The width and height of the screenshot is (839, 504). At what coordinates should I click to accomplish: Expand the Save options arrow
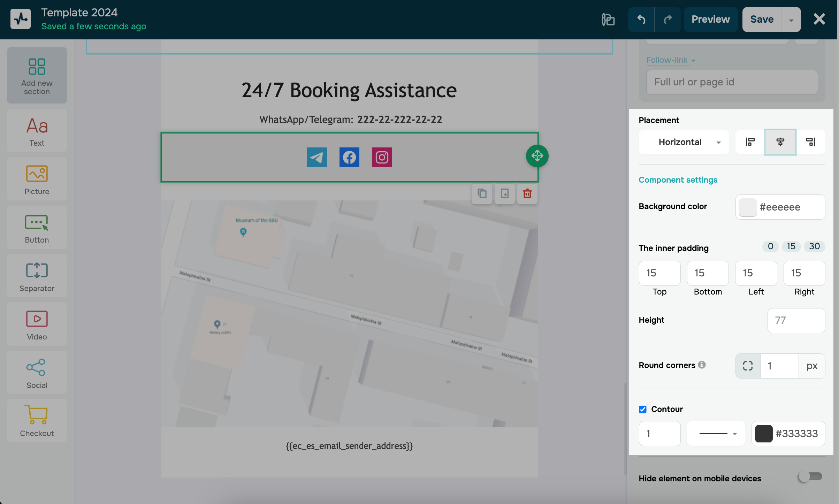[x=791, y=20]
